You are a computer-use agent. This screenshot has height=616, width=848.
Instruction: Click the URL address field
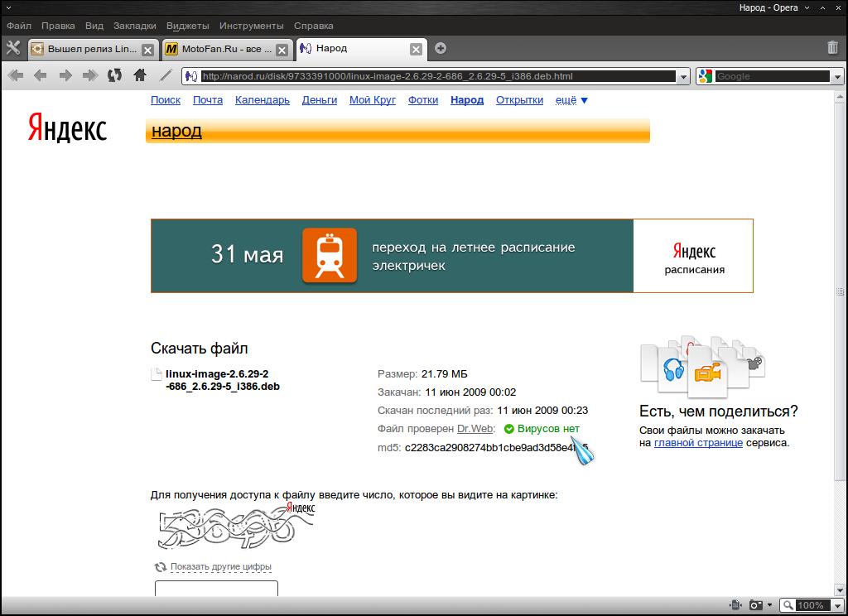[438, 76]
